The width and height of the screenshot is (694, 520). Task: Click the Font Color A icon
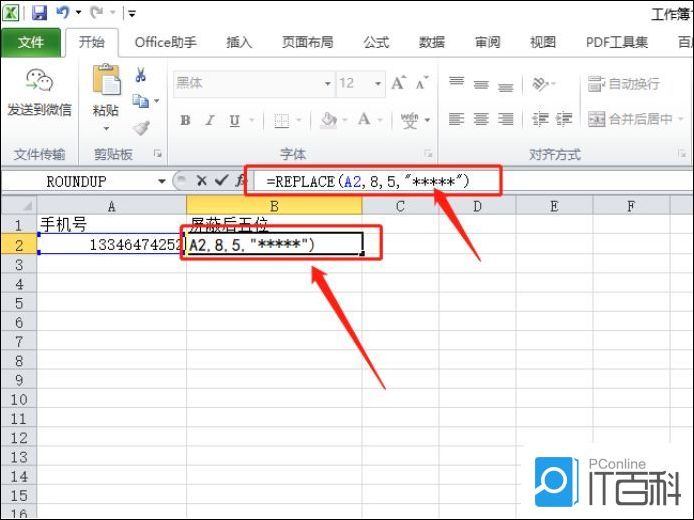(364, 119)
